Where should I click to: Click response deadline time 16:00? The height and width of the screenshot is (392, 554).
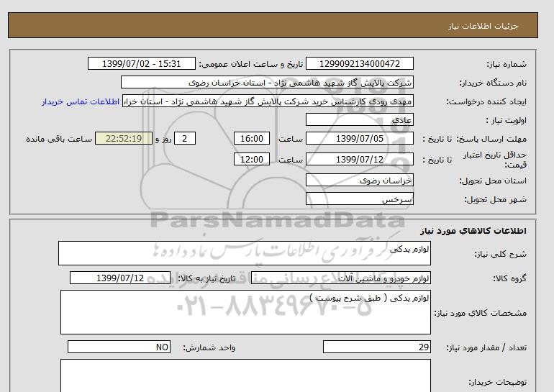[252, 138]
